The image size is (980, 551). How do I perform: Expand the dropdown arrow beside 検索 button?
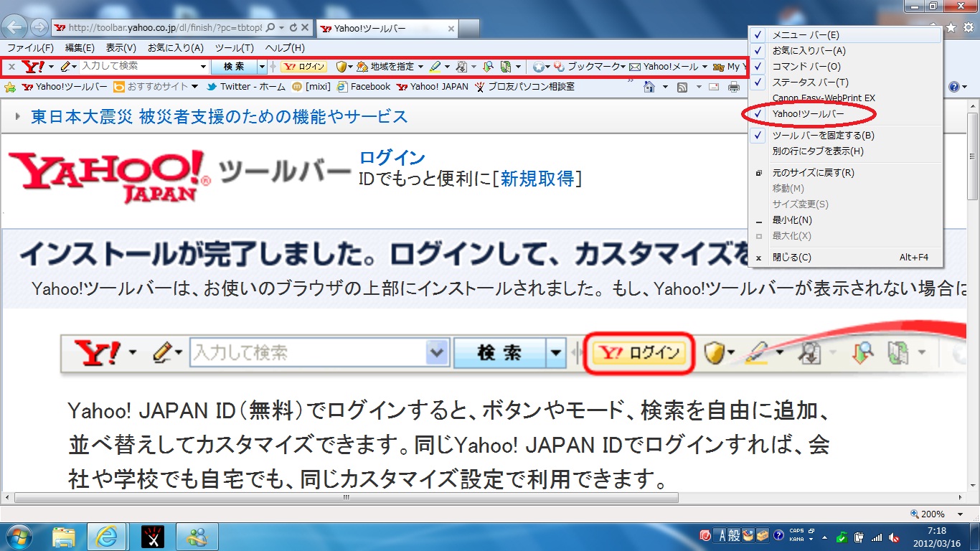(x=262, y=67)
